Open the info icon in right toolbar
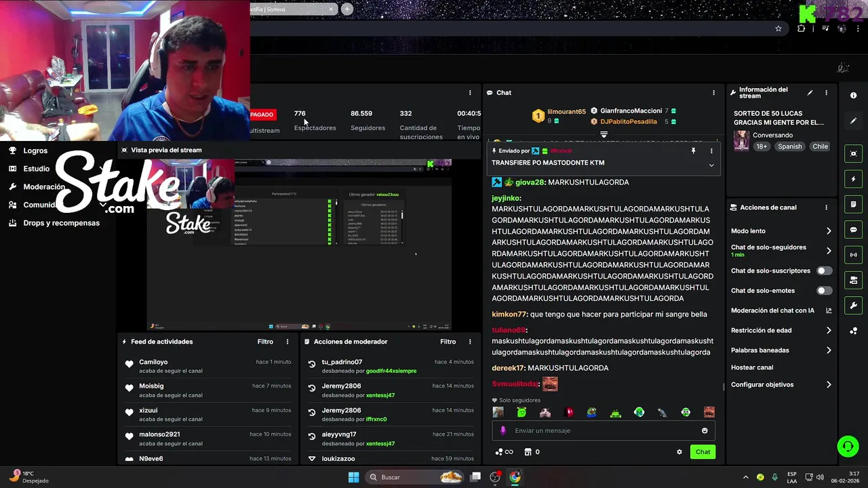868x488 pixels. 853,96
